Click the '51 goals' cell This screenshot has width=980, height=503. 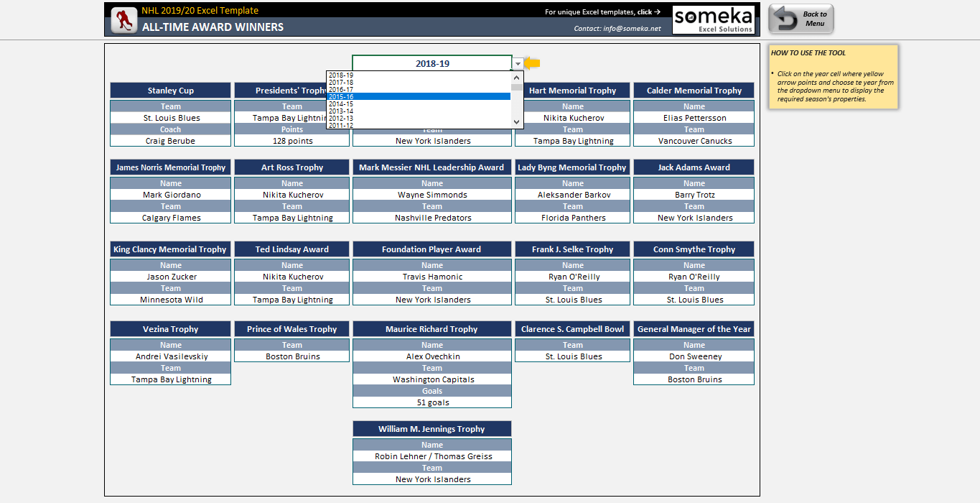432,402
